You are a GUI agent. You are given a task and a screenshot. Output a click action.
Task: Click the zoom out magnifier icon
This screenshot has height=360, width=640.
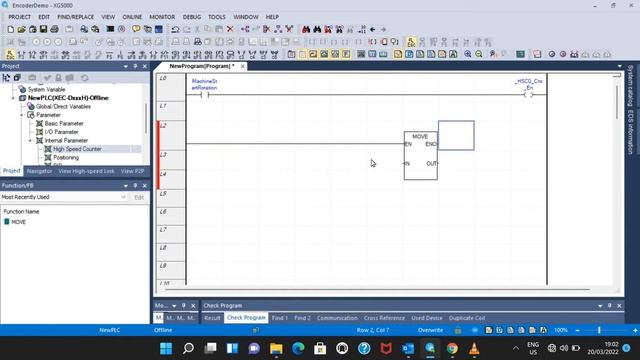coord(479,54)
